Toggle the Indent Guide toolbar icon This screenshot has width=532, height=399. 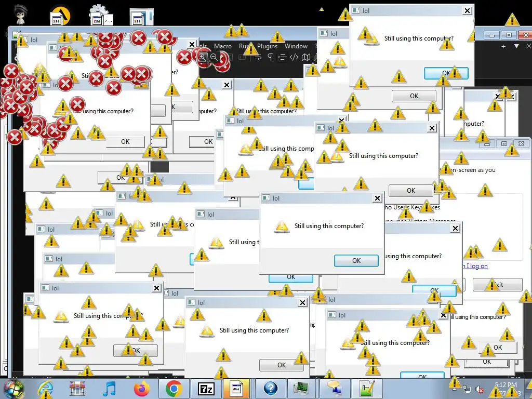282,57
